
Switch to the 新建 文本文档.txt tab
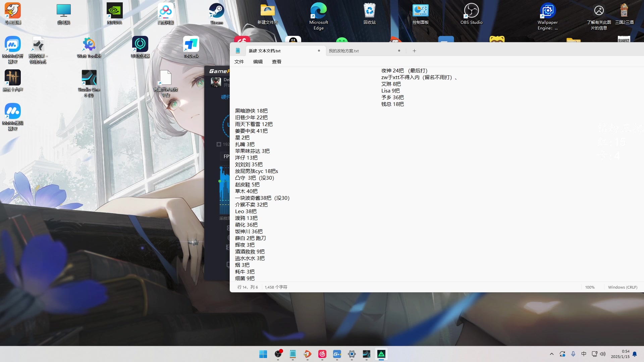[x=285, y=51]
